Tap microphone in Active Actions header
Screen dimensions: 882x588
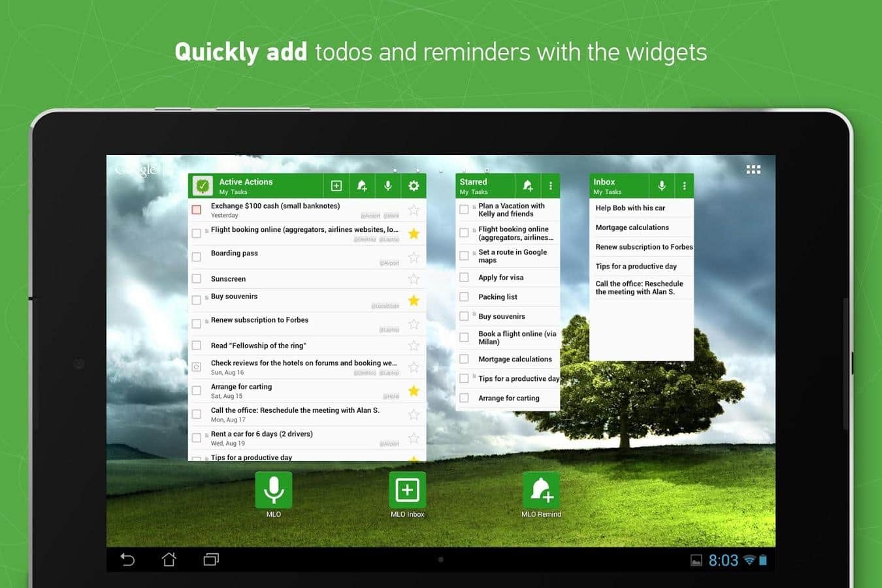(x=388, y=186)
